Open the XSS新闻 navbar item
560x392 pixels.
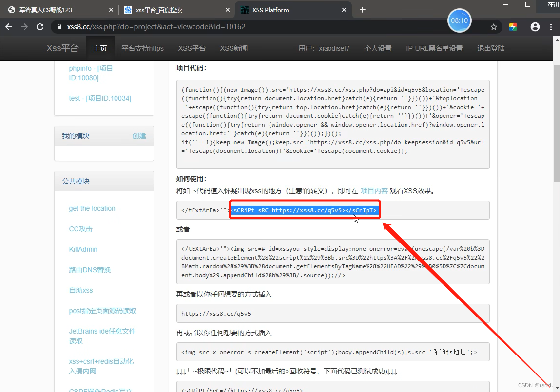(234, 48)
